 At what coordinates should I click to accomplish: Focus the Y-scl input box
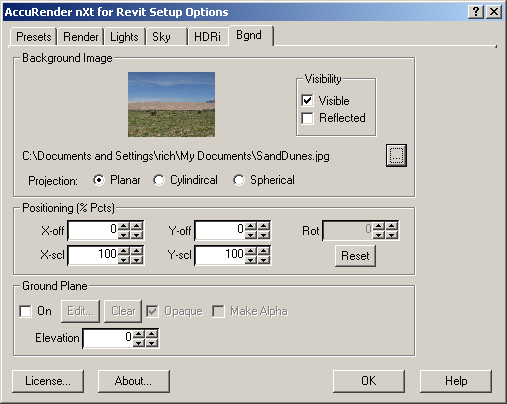click(x=220, y=255)
